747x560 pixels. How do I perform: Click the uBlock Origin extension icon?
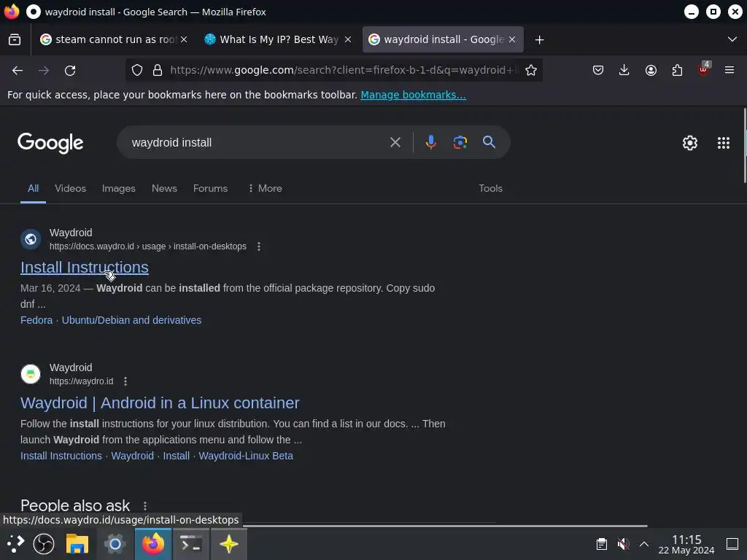704,69
